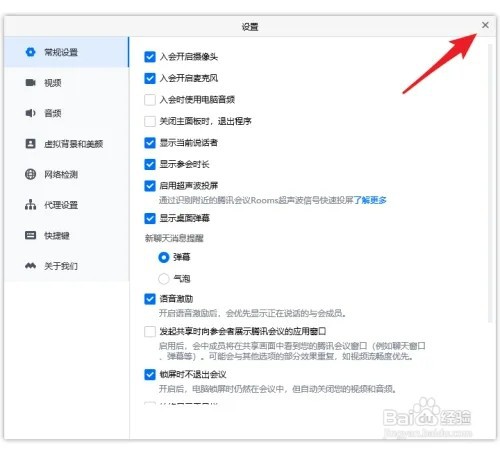Image resolution: width=500 pixels, height=451 pixels.
Task: Enable 发起共享时向参会者展示腾讯会议的应用窗口 checkbox
Action: point(150,332)
